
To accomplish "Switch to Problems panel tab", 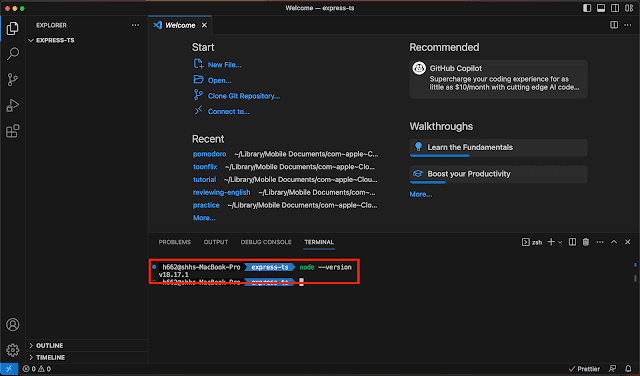I will (175, 242).
